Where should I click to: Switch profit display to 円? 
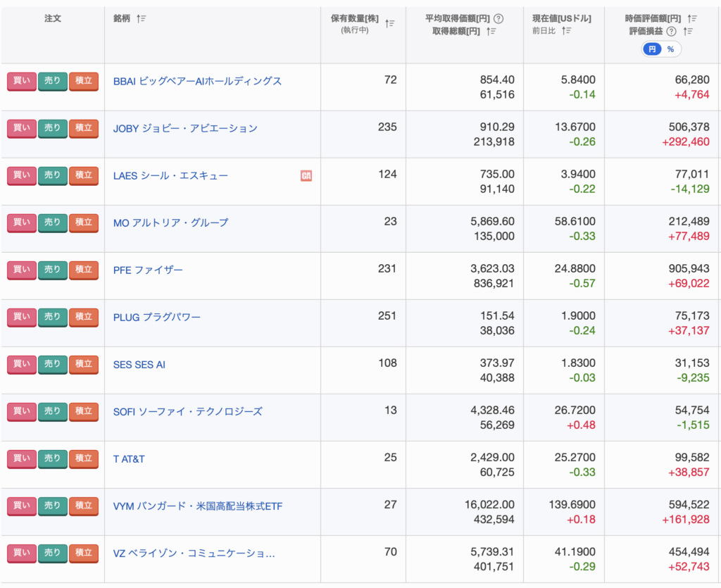[652, 49]
